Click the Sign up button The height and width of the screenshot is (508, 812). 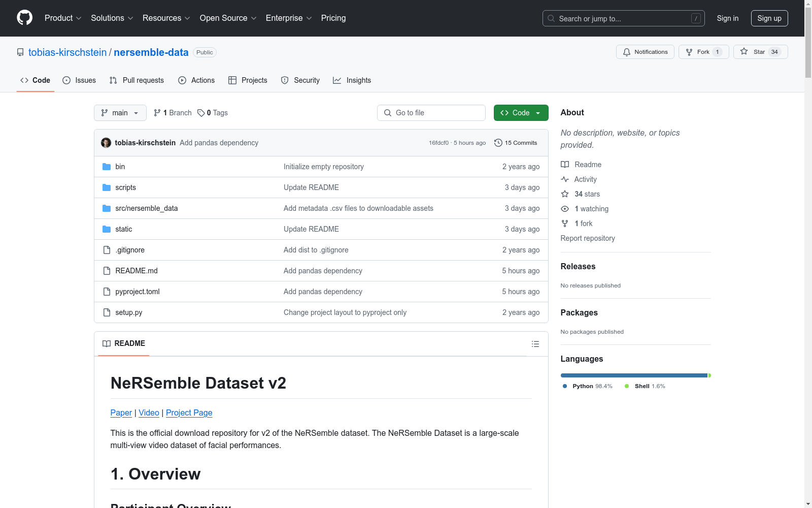(x=769, y=18)
